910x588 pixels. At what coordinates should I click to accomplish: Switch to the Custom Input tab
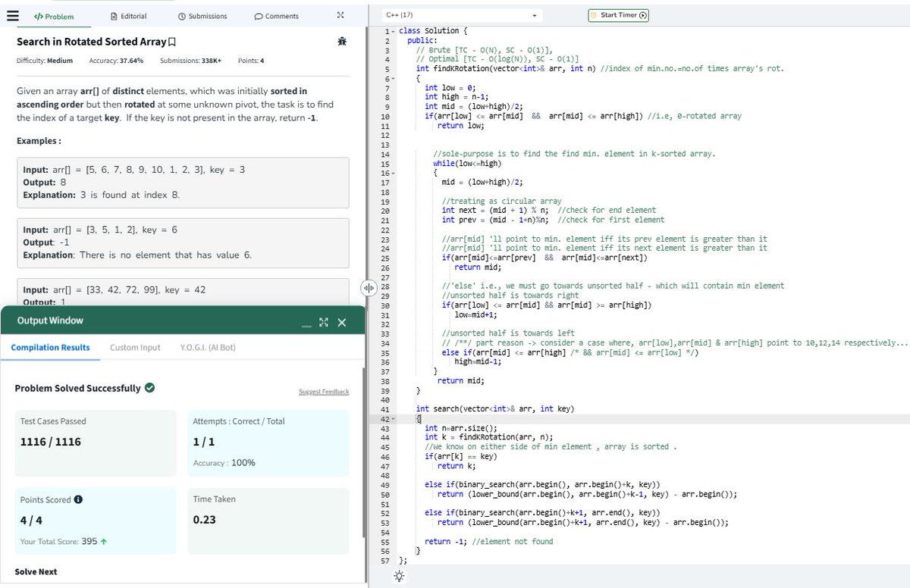click(135, 347)
